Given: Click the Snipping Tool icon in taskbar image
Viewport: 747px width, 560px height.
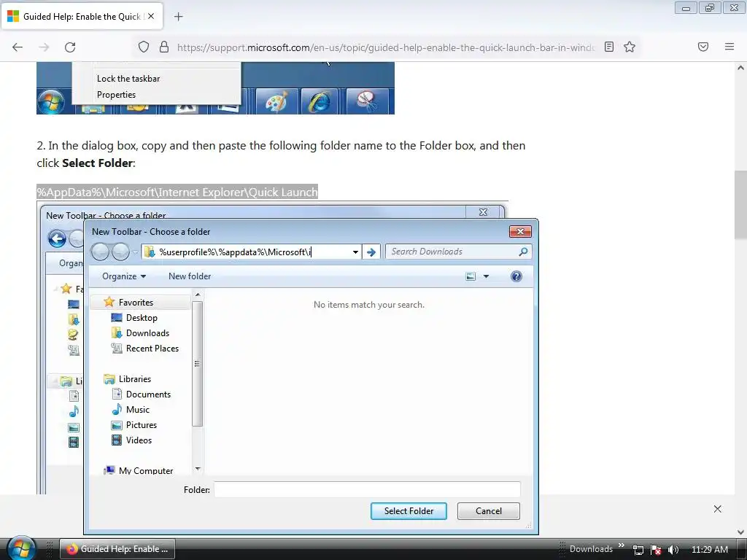Looking at the screenshot, I should tap(366, 101).
